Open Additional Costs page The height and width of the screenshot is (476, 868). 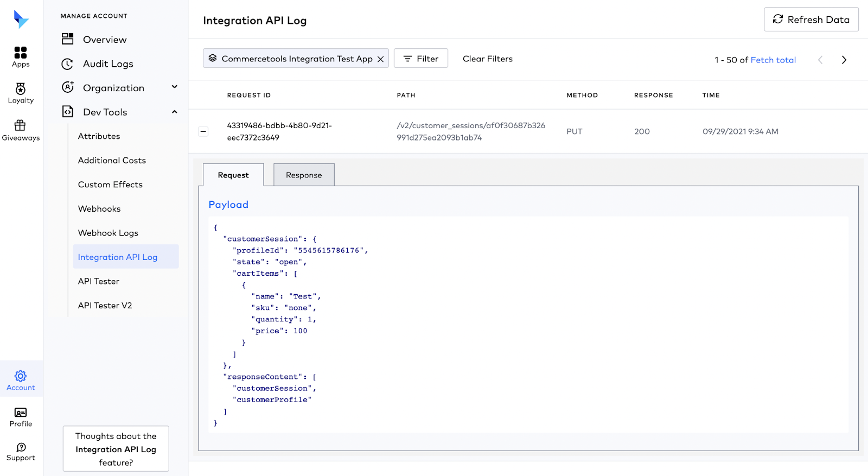tap(112, 160)
